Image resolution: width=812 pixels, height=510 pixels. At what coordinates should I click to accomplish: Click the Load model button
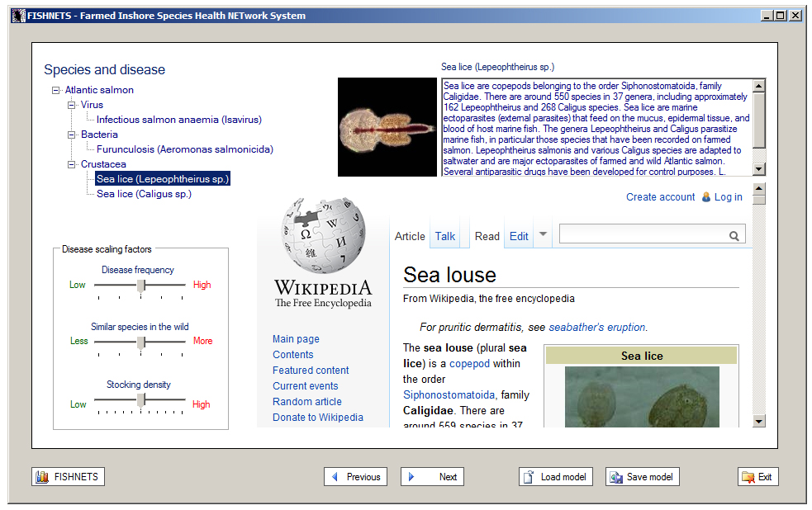[556, 477]
